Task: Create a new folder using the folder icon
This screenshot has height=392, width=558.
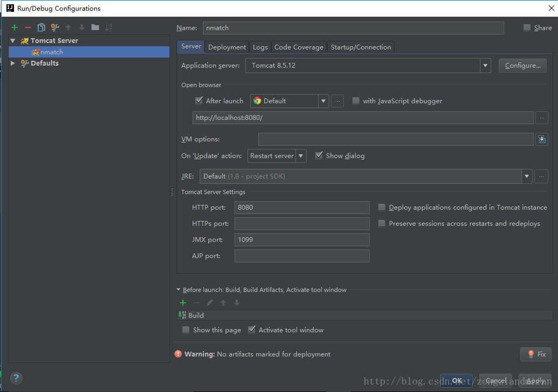Action: tap(95, 27)
